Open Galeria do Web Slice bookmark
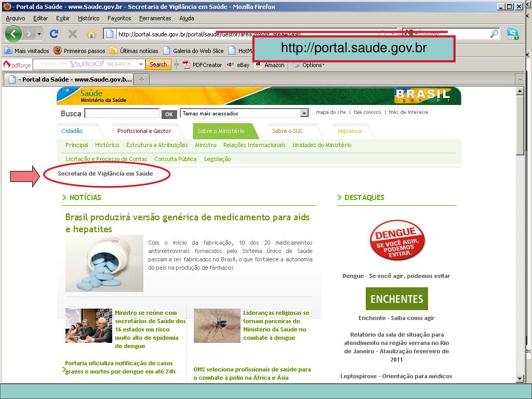The width and height of the screenshot is (532, 399). pos(193,51)
